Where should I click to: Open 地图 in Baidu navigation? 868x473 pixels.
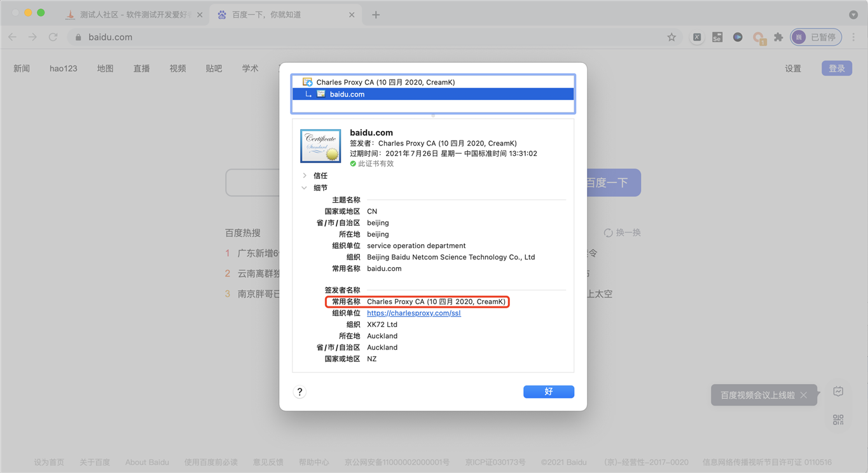tap(105, 69)
